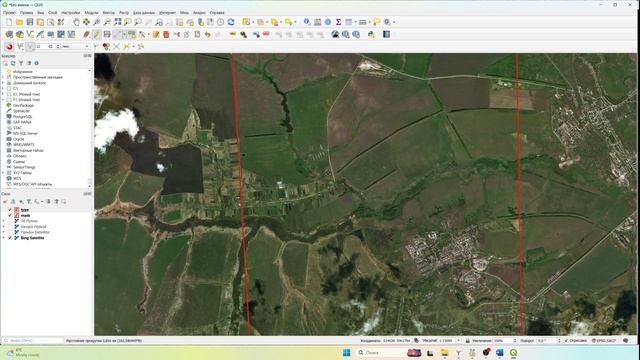
Task: Click the QGIS icon in taskbar
Action: 513,352
